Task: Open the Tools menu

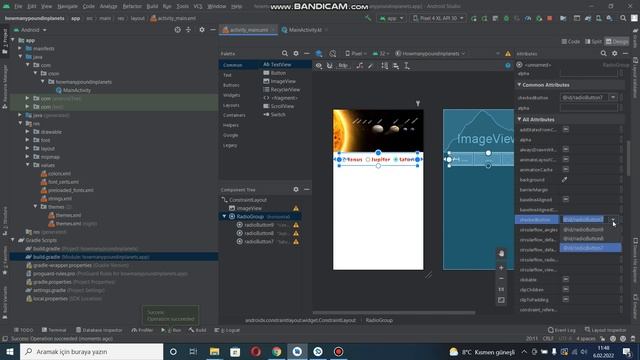Action: point(182,6)
